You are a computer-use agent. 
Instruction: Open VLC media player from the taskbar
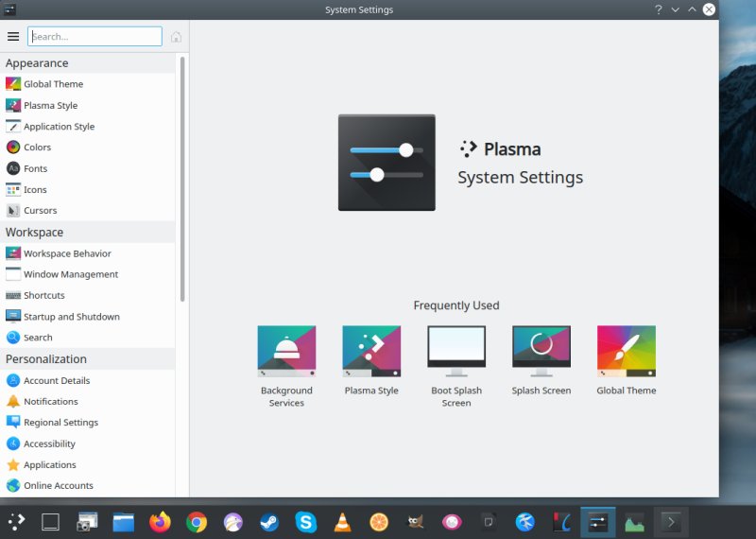click(342, 521)
